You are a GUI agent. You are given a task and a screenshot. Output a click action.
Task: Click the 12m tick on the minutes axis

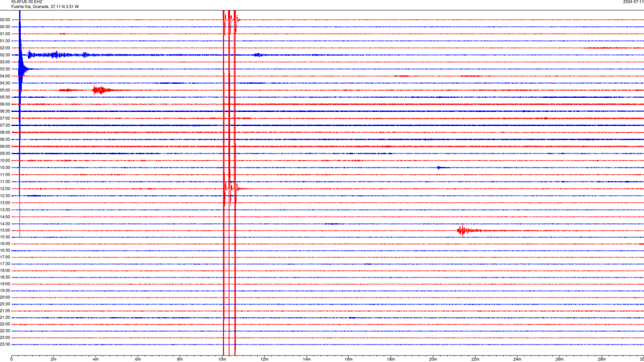click(x=264, y=359)
